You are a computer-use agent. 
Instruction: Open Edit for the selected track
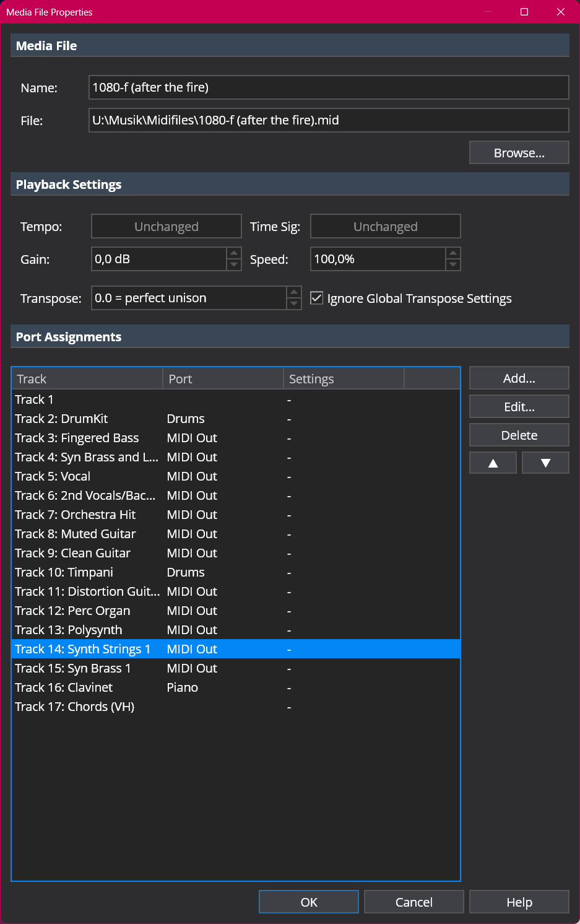pos(519,406)
